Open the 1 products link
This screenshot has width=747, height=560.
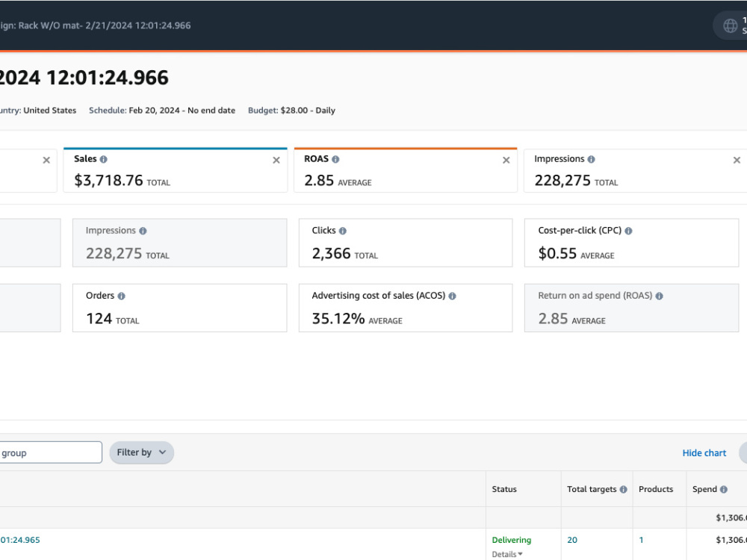[641, 540]
